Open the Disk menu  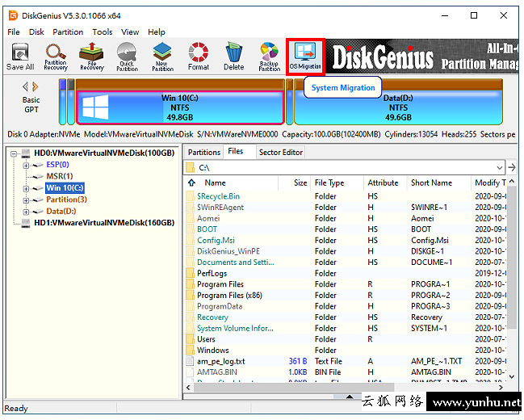pos(36,32)
